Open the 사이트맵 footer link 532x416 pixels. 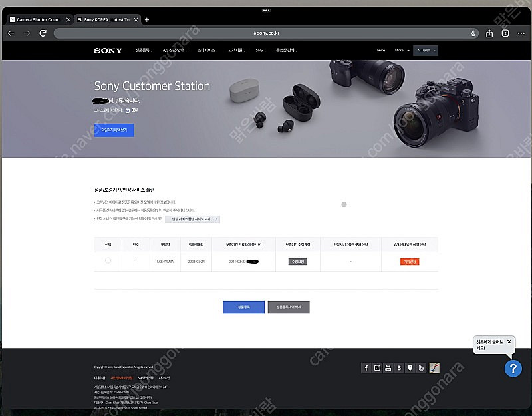click(164, 378)
